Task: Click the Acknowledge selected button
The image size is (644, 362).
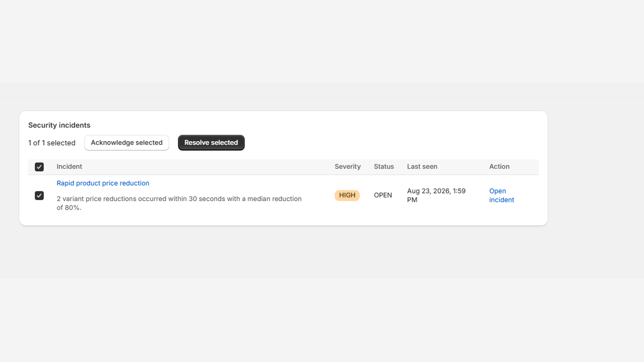Action: tap(127, 143)
